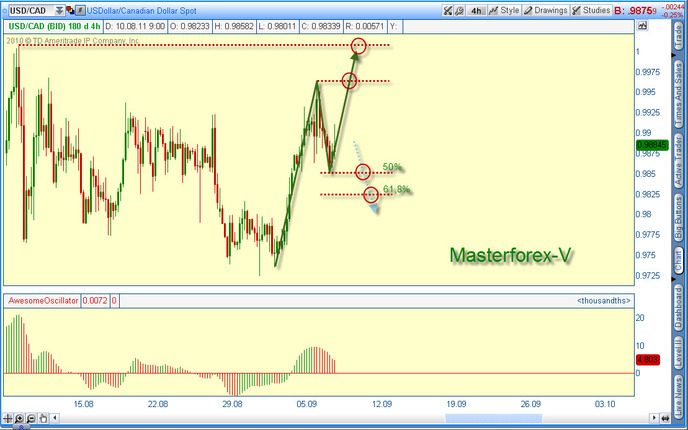Click the green 0.98845 price marker
This screenshot has width=688, height=430.
pos(652,145)
